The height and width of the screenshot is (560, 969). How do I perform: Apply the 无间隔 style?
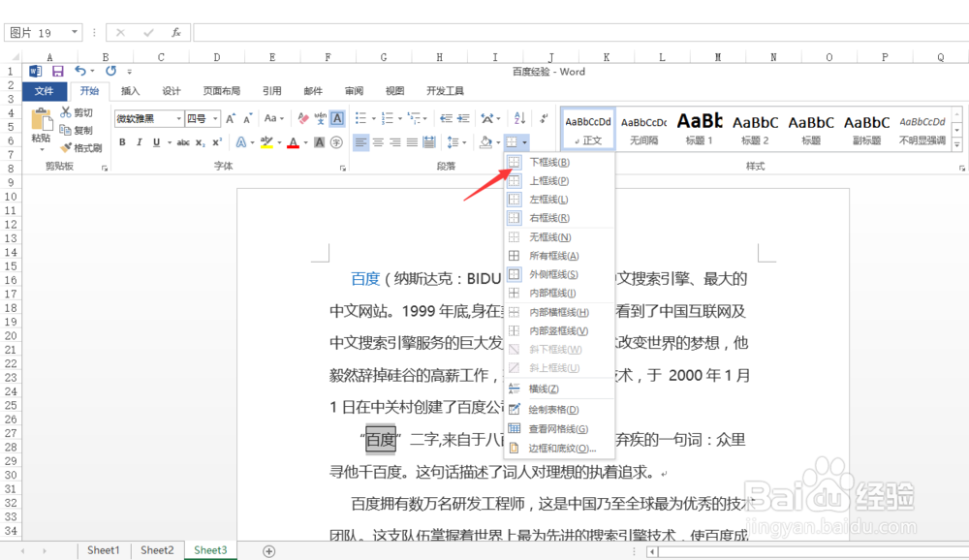(643, 129)
